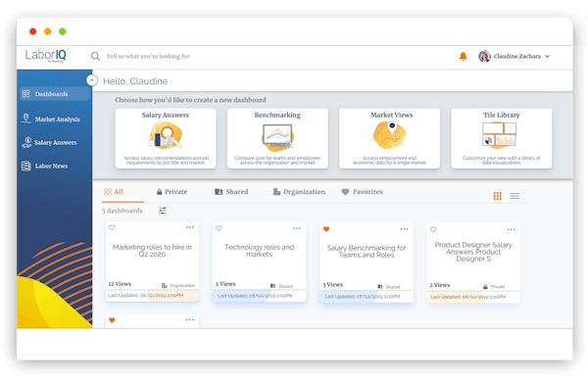Favorite the Product Designer Salary Answers dashboard
The width and height of the screenshot is (588, 386).
pyautogui.click(x=433, y=229)
